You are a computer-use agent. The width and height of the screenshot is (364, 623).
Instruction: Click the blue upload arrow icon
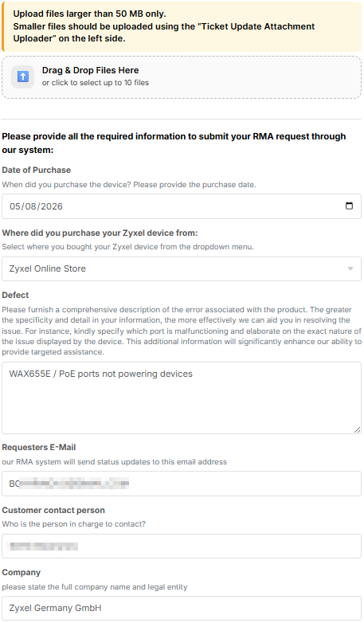(x=22, y=76)
